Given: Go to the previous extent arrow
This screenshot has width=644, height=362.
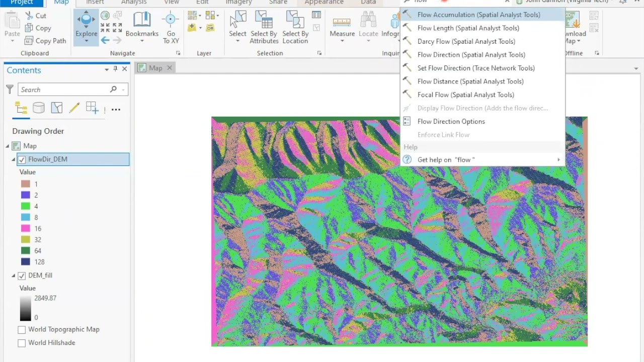Looking at the screenshot, I should [x=105, y=40].
